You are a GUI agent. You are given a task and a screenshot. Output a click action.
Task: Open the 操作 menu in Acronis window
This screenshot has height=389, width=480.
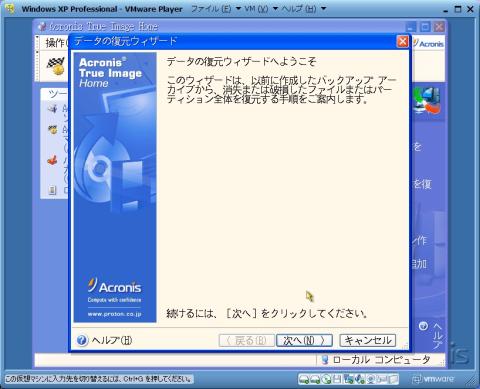point(56,43)
